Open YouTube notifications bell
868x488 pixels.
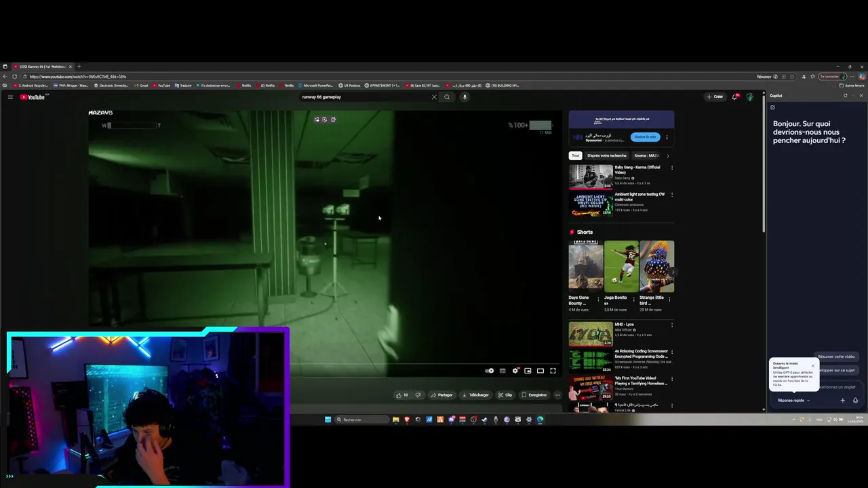(x=735, y=97)
